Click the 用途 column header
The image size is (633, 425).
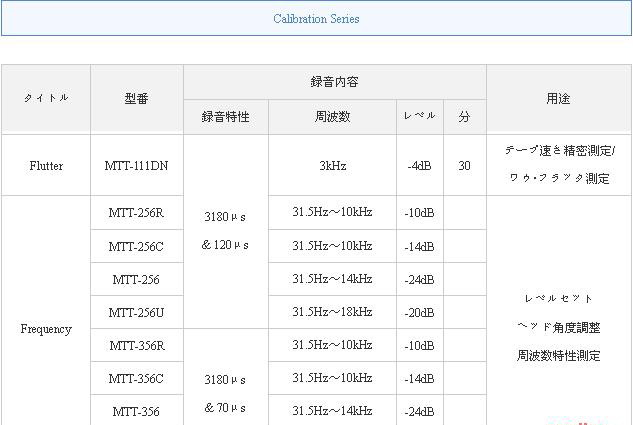pos(558,99)
